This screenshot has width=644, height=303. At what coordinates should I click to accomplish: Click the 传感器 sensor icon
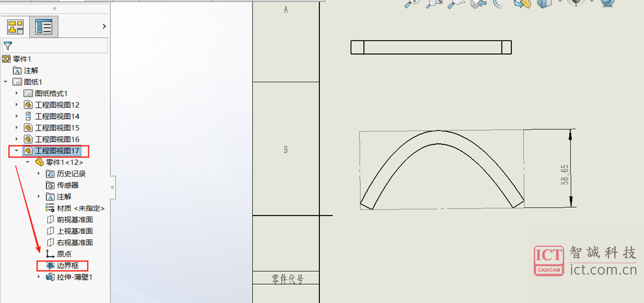click(50, 185)
